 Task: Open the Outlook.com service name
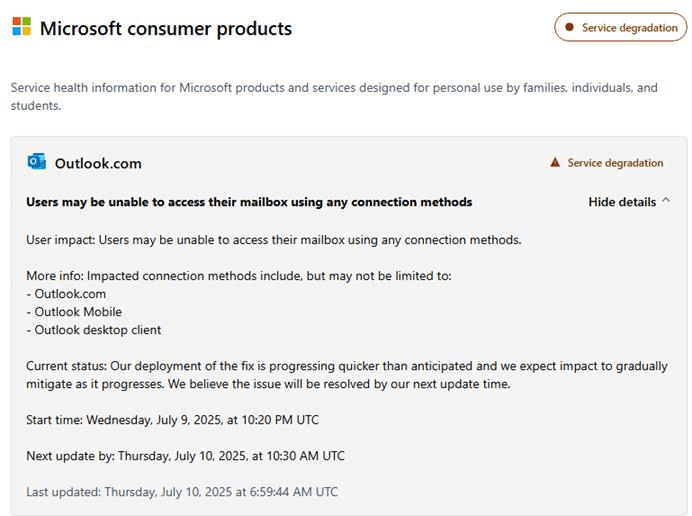pos(98,163)
